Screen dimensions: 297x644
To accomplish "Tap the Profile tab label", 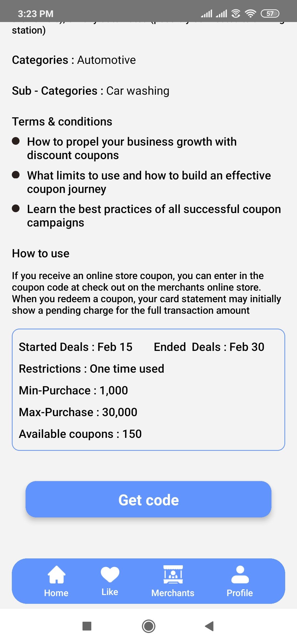I will pos(240,593).
